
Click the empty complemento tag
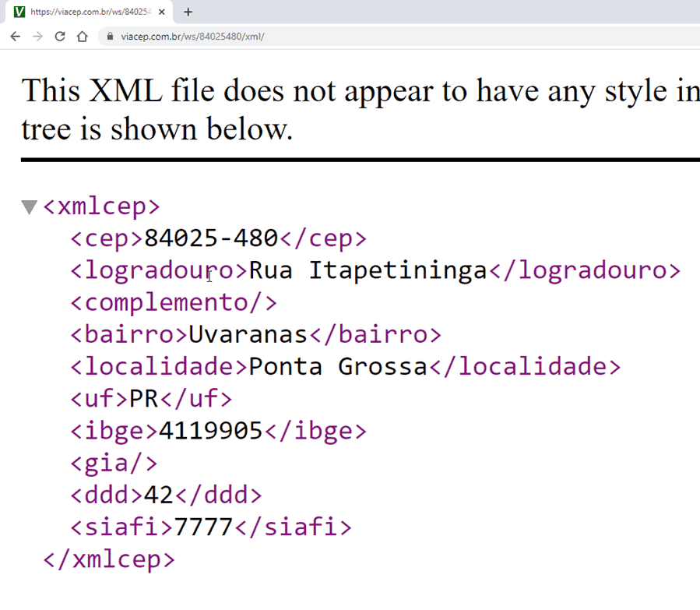pyautogui.click(x=173, y=302)
